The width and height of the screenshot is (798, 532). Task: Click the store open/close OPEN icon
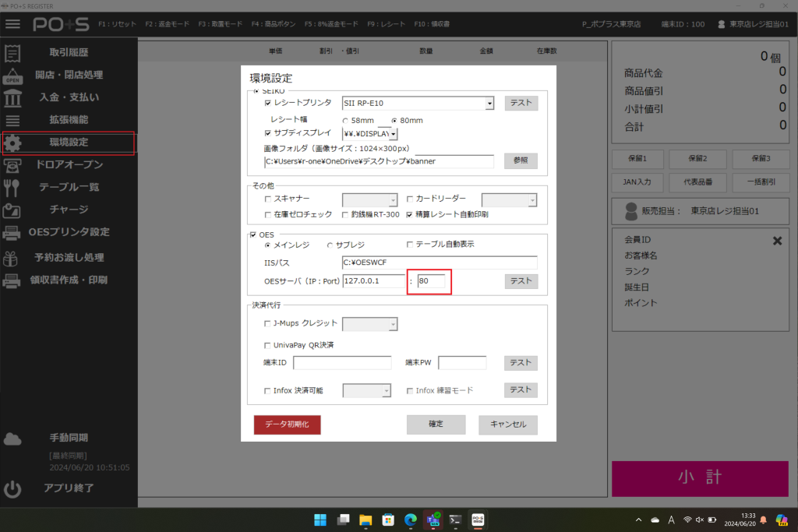[12, 76]
